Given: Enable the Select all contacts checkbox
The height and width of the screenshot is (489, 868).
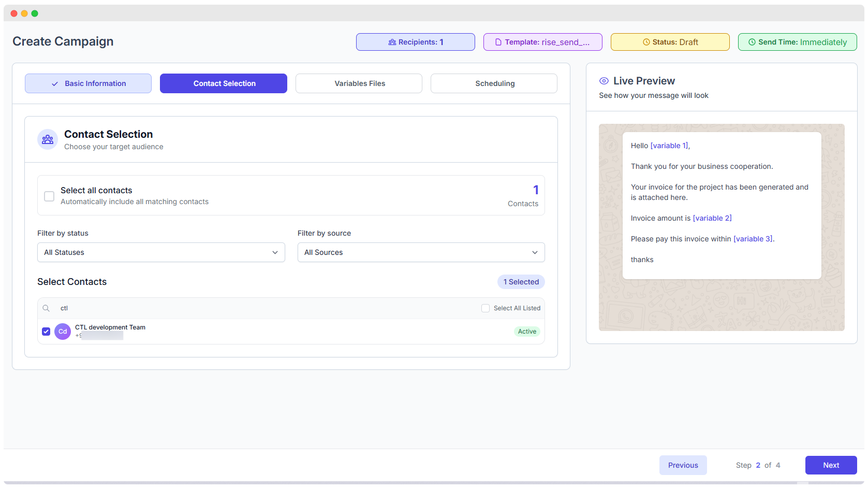Looking at the screenshot, I should (49, 196).
